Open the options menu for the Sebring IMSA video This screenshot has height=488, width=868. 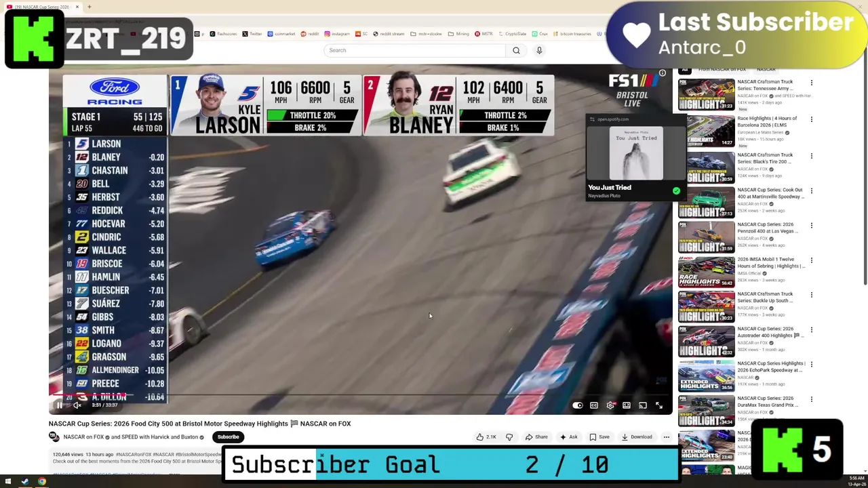[811, 260]
